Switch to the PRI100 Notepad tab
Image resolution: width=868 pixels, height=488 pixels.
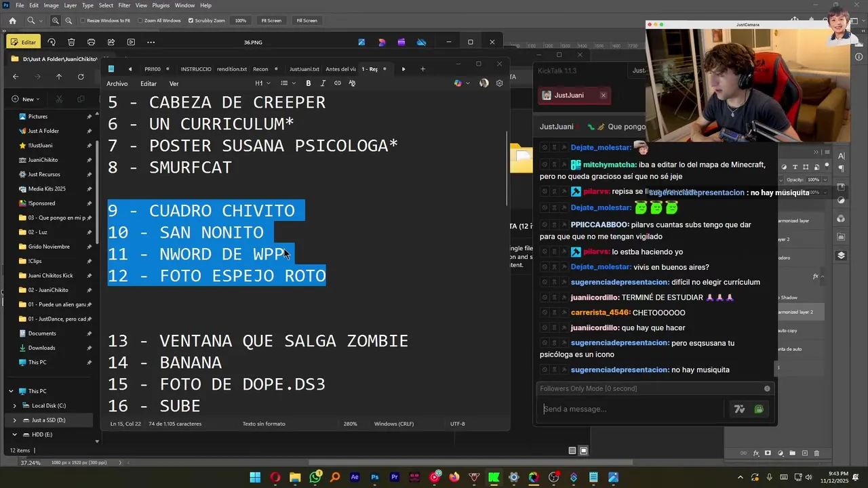[x=153, y=69]
